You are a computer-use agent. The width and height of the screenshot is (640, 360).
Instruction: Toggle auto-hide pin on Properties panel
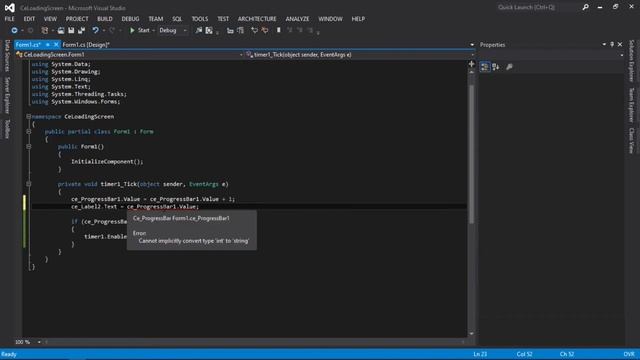tap(612, 44)
